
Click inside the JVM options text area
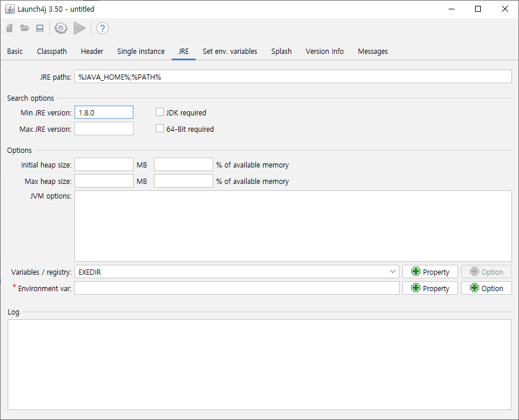[x=293, y=226]
